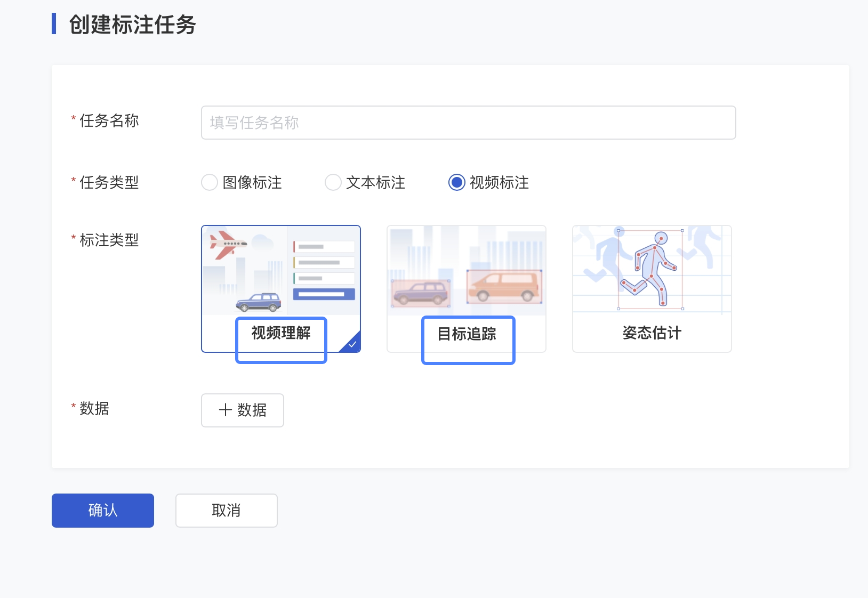Click the blue SUV in 视频理解 thumbnail

click(x=259, y=302)
